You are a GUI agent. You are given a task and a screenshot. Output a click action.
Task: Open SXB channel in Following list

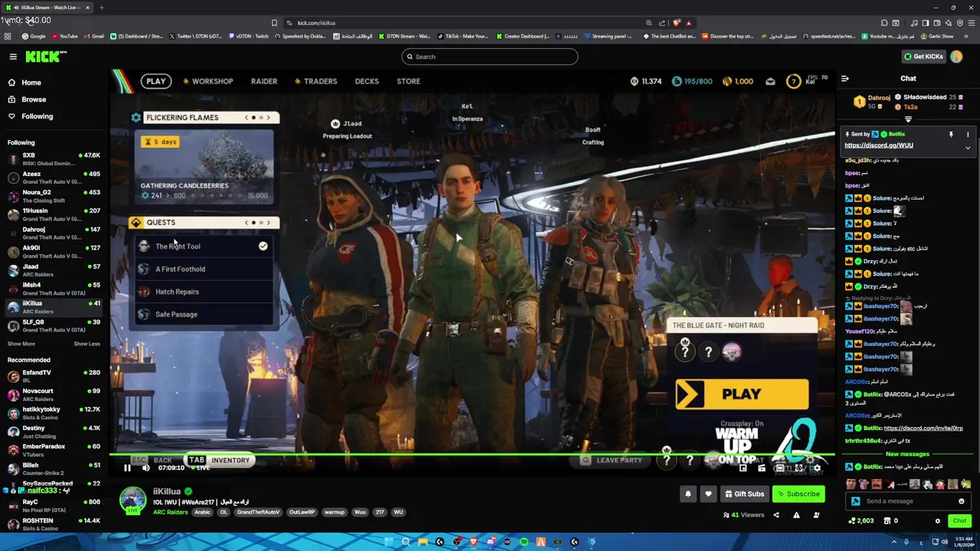tap(54, 158)
